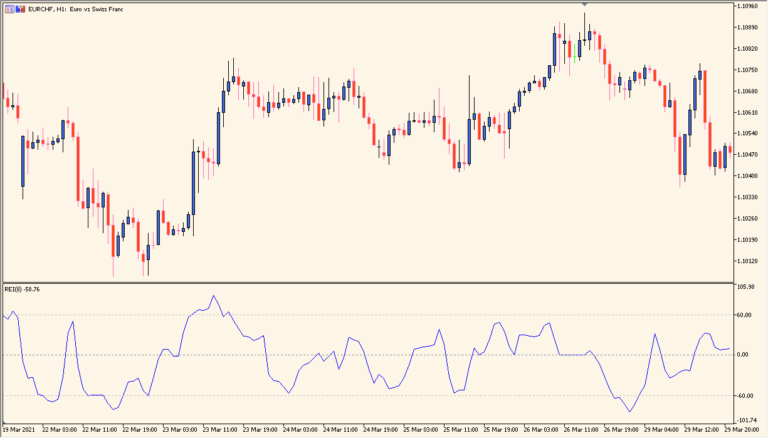Click the 1.10960 price scale label
Viewport: 768px width, 438px height.
[748, 6]
